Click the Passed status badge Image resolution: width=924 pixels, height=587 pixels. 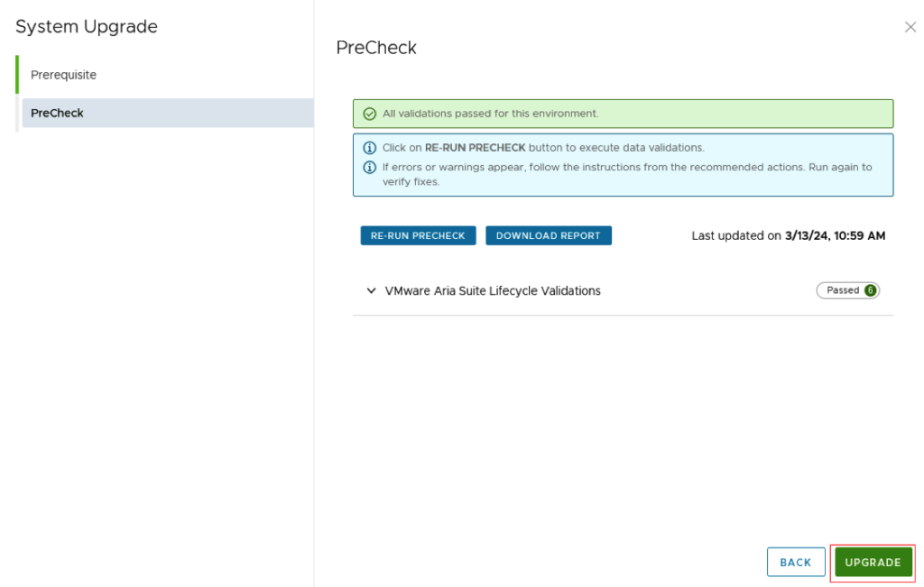pyautogui.click(x=843, y=290)
